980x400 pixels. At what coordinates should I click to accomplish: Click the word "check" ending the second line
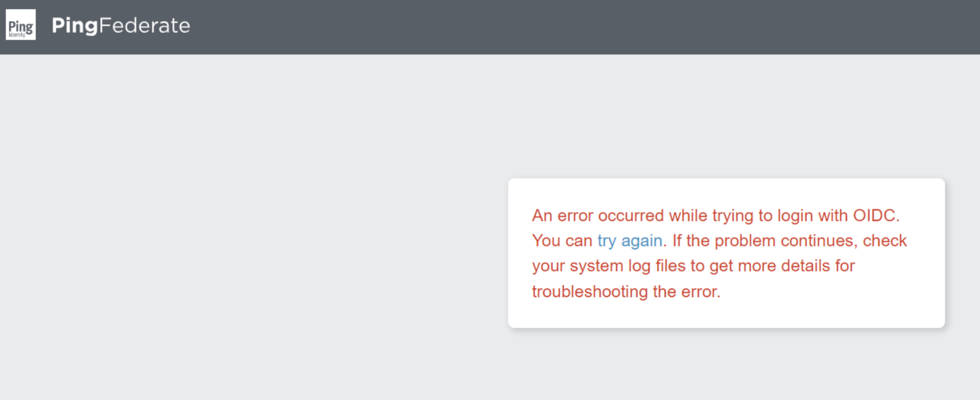tap(884, 241)
